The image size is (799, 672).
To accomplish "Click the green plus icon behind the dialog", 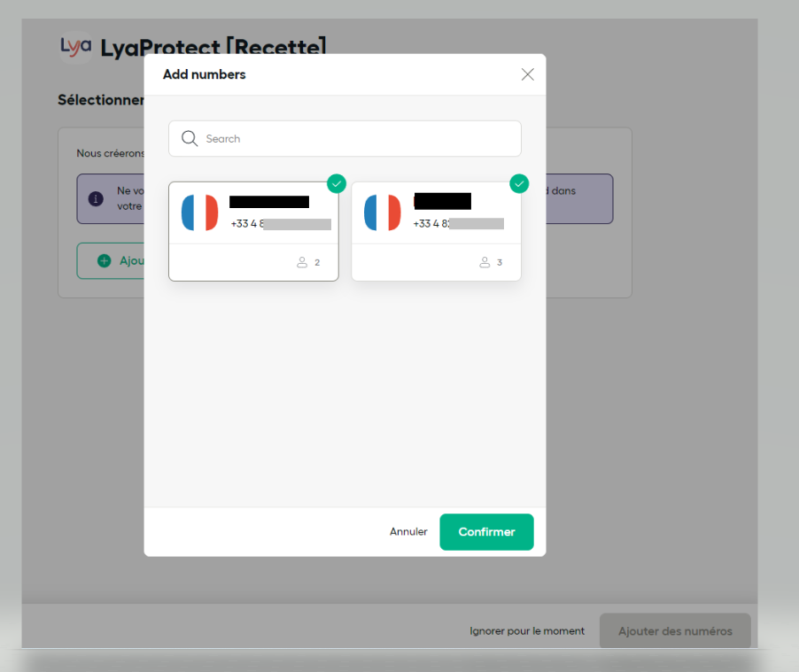I will coord(104,261).
